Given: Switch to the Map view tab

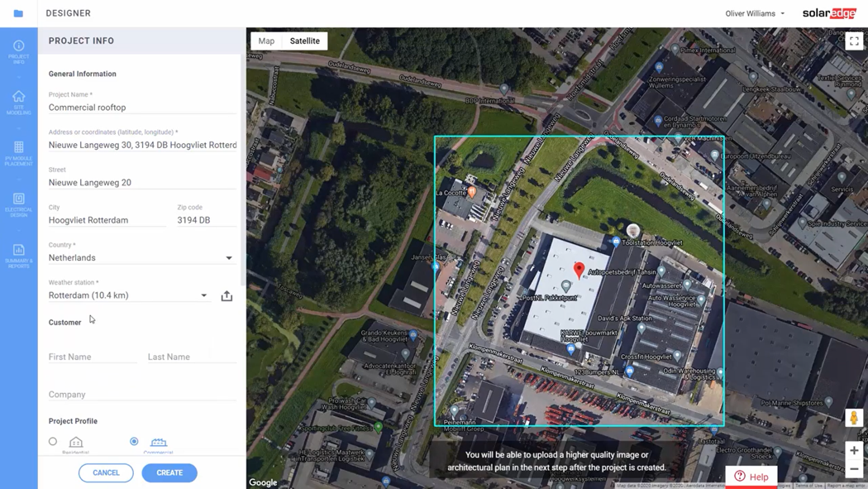Looking at the screenshot, I should point(266,41).
